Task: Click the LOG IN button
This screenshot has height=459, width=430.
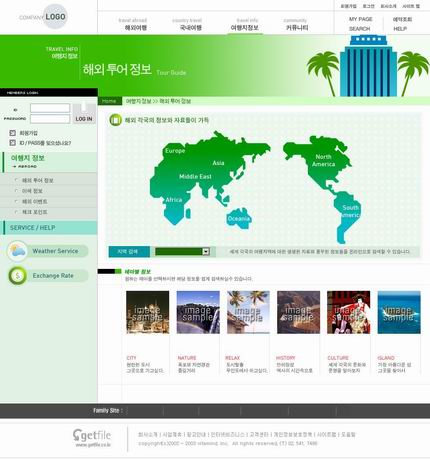Action: click(84, 114)
